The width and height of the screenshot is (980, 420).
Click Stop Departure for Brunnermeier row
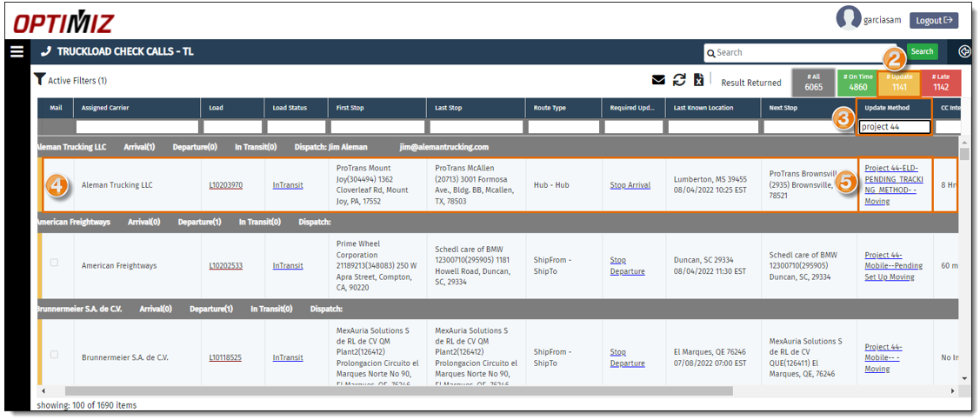(627, 357)
